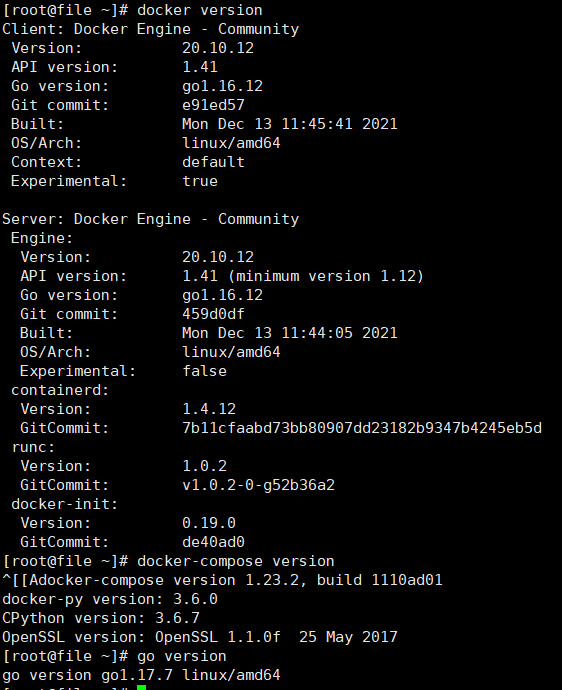
Task: Click the client Git commit e91ed57
Action: [x=213, y=105]
